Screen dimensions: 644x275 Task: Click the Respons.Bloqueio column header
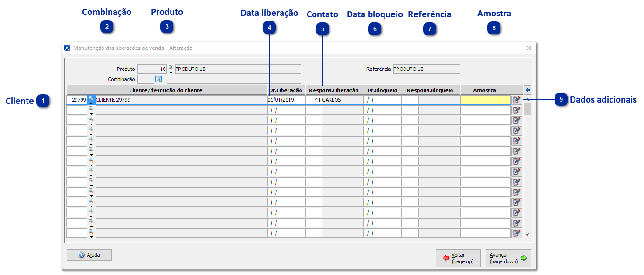tap(431, 90)
